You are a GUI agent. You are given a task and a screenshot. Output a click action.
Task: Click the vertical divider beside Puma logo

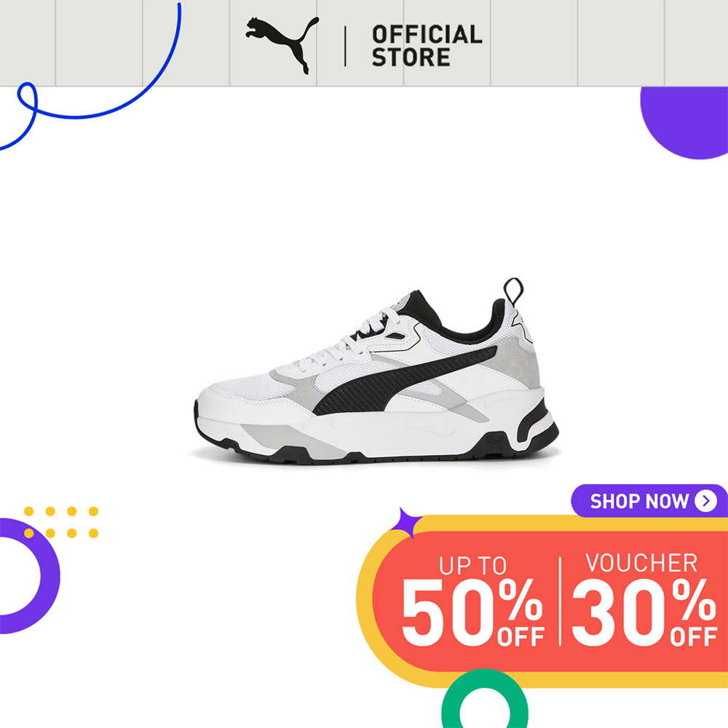click(x=345, y=46)
